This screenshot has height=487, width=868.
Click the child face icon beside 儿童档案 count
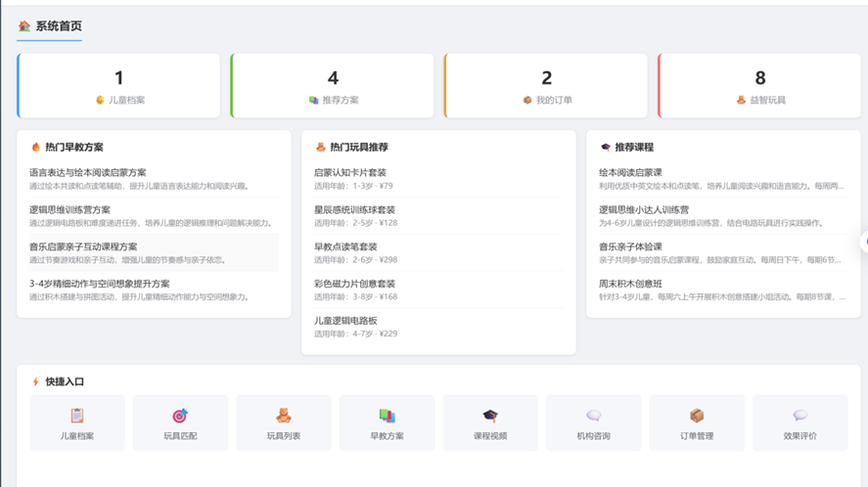pos(100,100)
